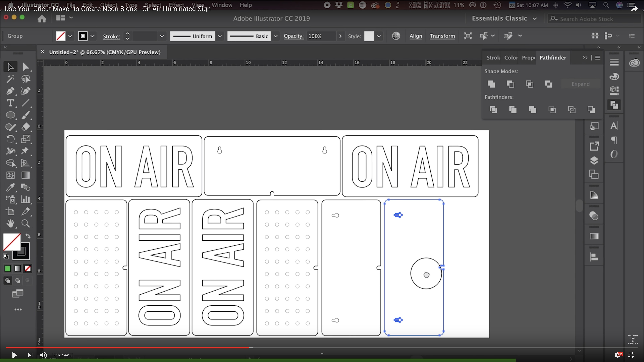This screenshot has width=644, height=362.
Task: Open the fill color dropdown
Action: click(70, 36)
